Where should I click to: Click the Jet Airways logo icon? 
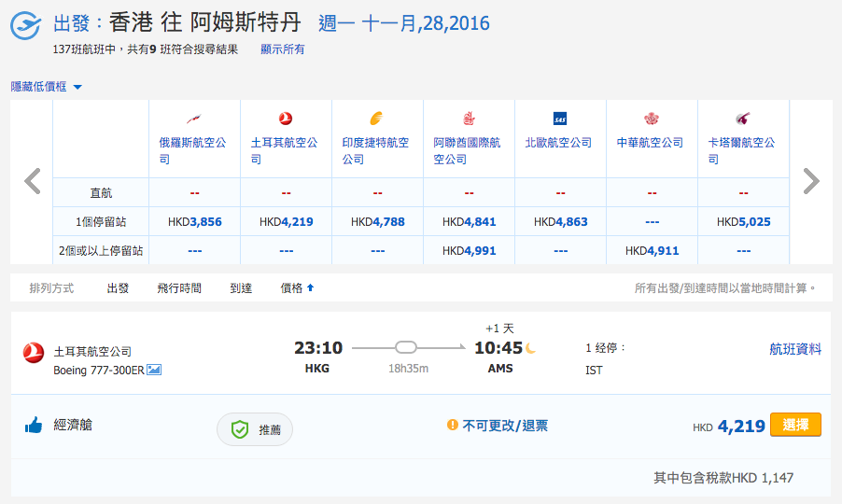(x=376, y=119)
